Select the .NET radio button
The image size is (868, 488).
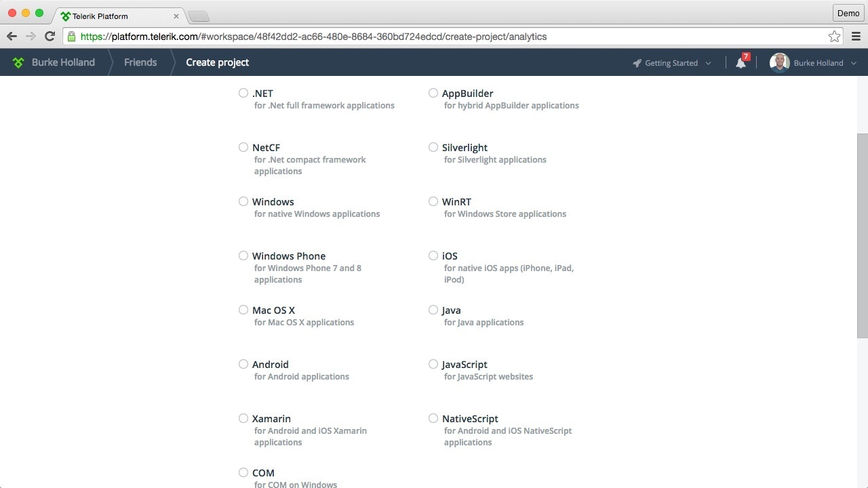(x=243, y=93)
